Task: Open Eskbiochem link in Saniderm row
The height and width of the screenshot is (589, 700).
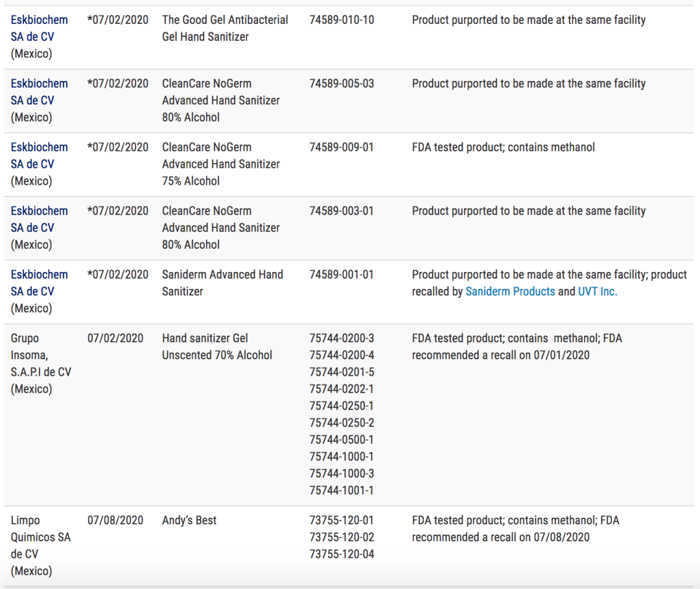Action: [x=40, y=283]
